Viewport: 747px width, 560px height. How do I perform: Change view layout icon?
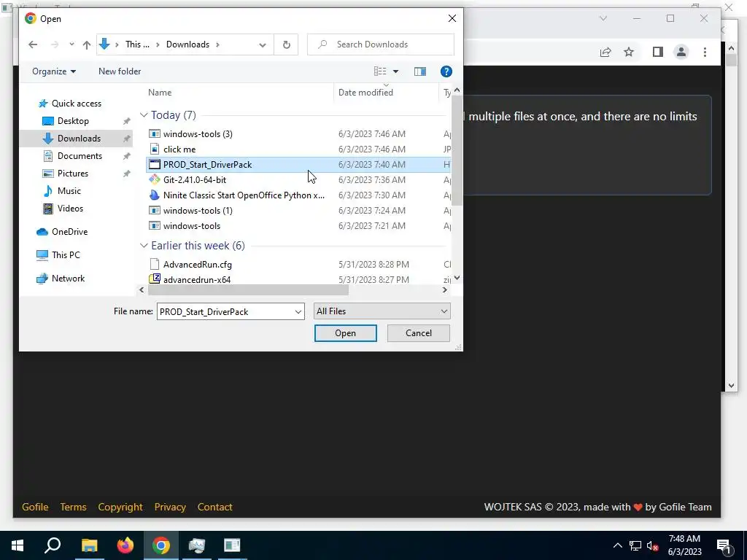click(380, 71)
